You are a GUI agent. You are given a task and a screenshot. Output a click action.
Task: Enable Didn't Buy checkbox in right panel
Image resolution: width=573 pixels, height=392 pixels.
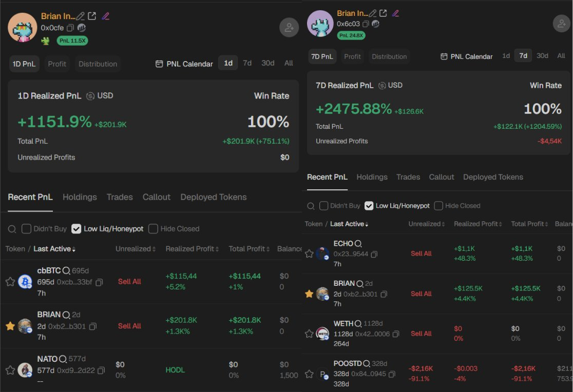pos(324,206)
